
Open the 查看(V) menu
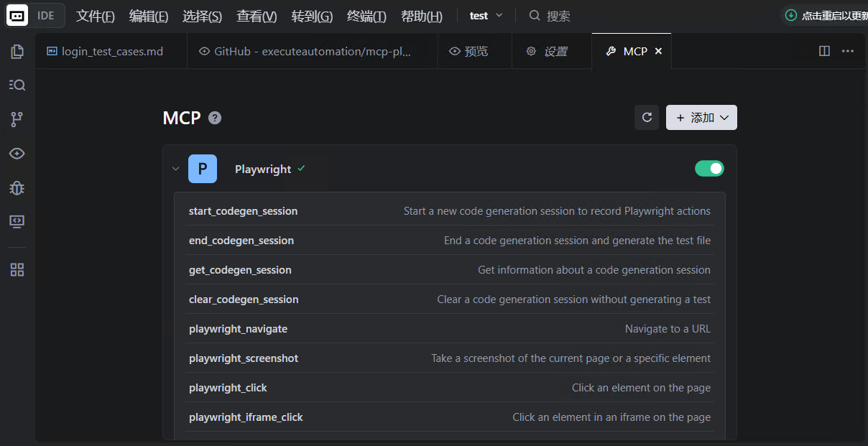tap(257, 16)
